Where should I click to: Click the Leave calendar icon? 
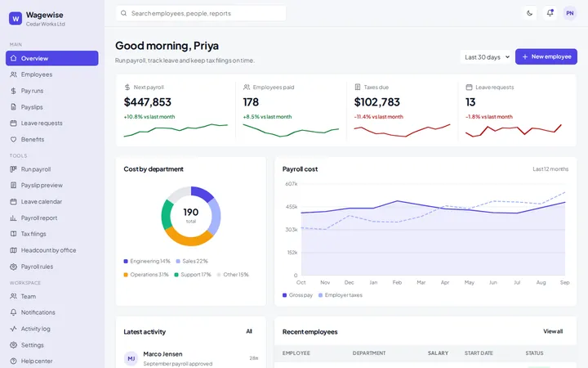coord(14,202)
